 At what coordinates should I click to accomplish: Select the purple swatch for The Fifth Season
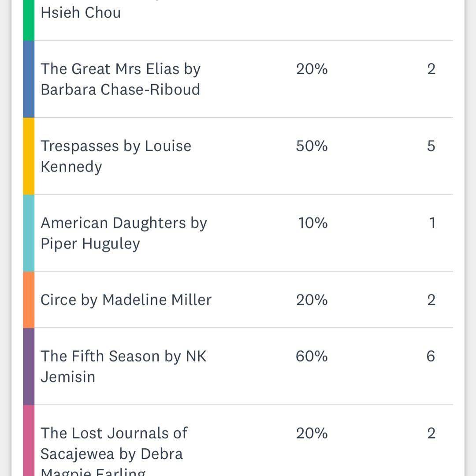pyautogui.click(x=29, y=366)
